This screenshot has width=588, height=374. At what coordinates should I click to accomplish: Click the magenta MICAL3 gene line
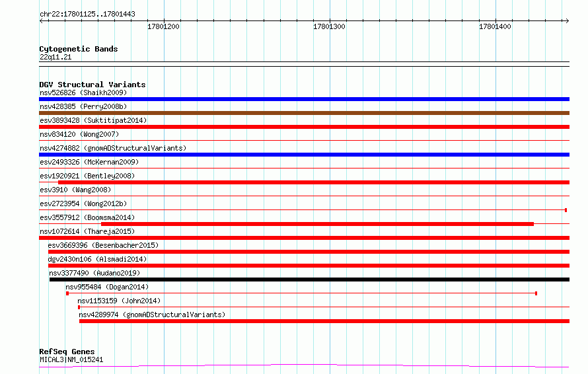304,365
